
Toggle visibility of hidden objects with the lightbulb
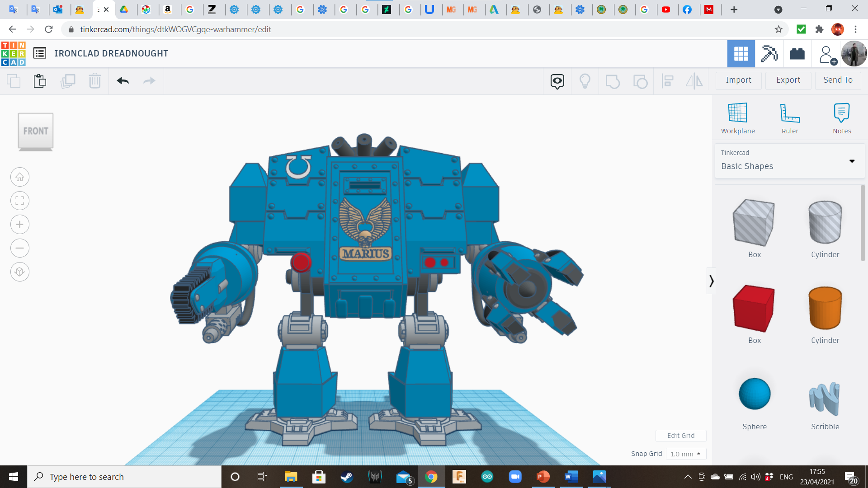tap(585, 81)
